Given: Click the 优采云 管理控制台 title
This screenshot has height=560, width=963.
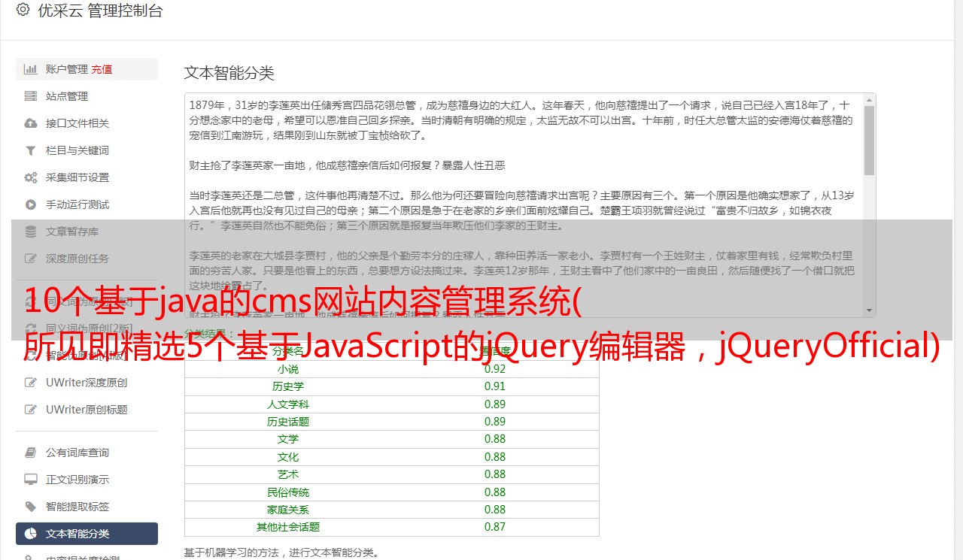Looking at the screenshot, I should pos(100,11).
